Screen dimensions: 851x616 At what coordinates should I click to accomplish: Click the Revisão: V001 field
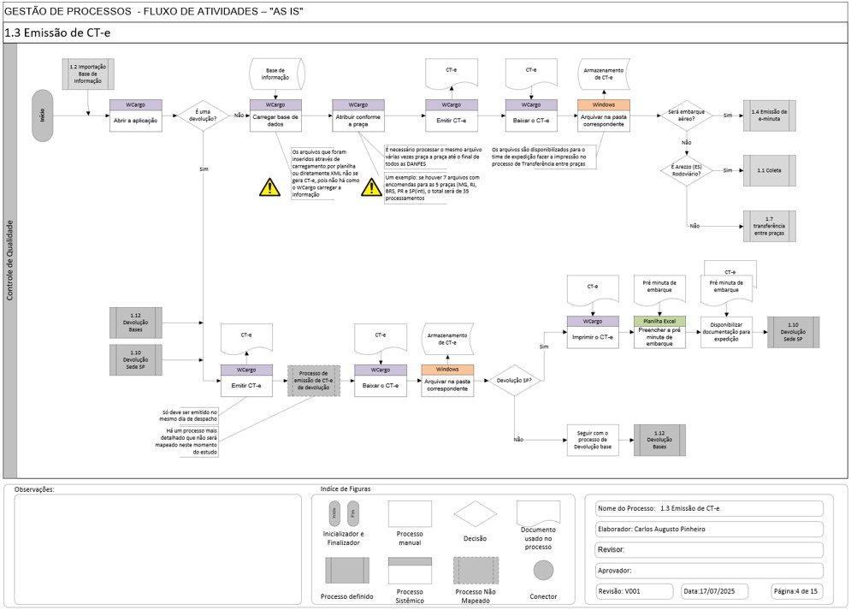click(x=634, y=591)
